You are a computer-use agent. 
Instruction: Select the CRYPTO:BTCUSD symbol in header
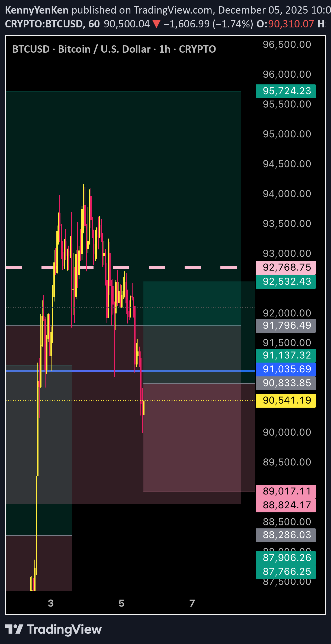coord(44,24)
